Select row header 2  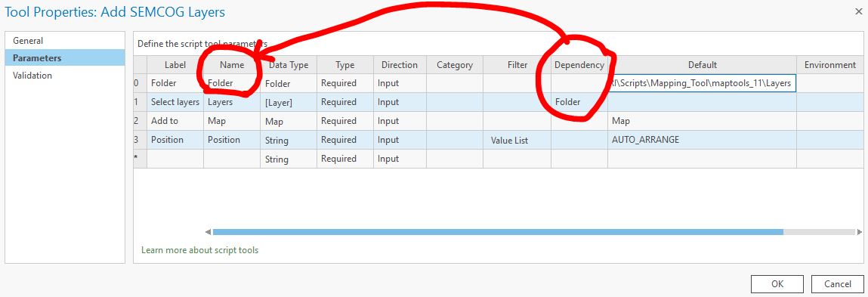(x=140, y=121)
